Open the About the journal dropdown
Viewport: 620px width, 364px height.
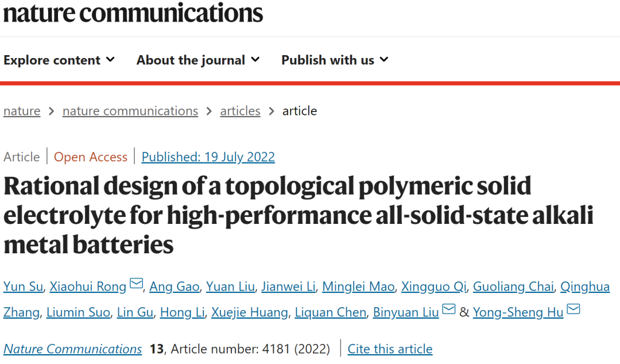(x=198, y=60)
